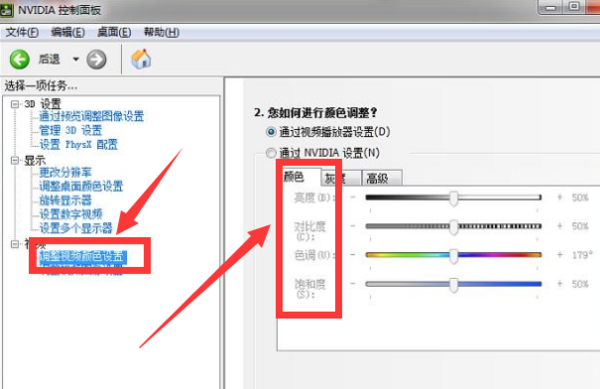This screenshot has width=600, height=389.
Task: Open 设置 PhysX 配置 link
Action: click(78, 145)
